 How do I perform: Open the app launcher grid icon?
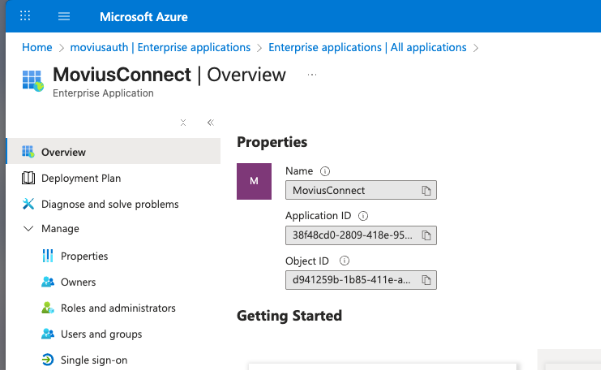pyautogui.click(x=25, y=16)
